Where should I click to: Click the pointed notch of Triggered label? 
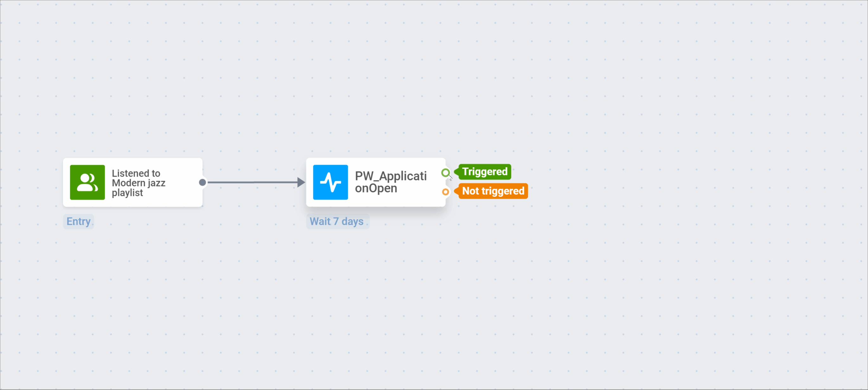tap(456, 172)
